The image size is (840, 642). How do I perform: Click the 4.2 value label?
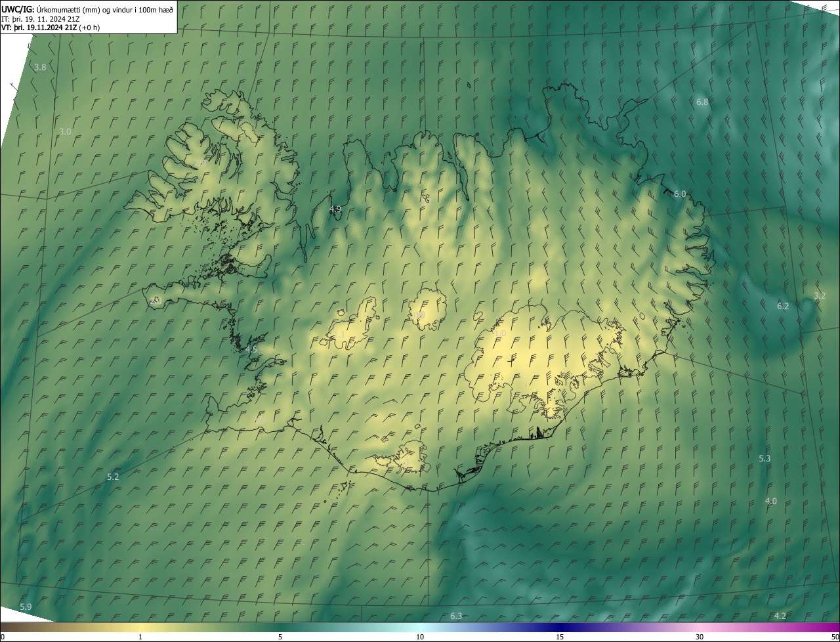pyautogui.click(x=780, y=616)
